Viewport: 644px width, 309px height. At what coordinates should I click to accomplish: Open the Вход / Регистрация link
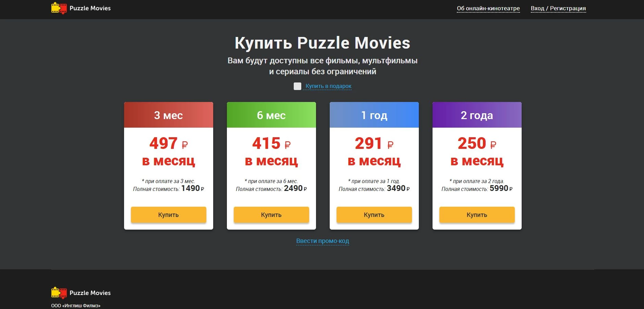(558, 8)
